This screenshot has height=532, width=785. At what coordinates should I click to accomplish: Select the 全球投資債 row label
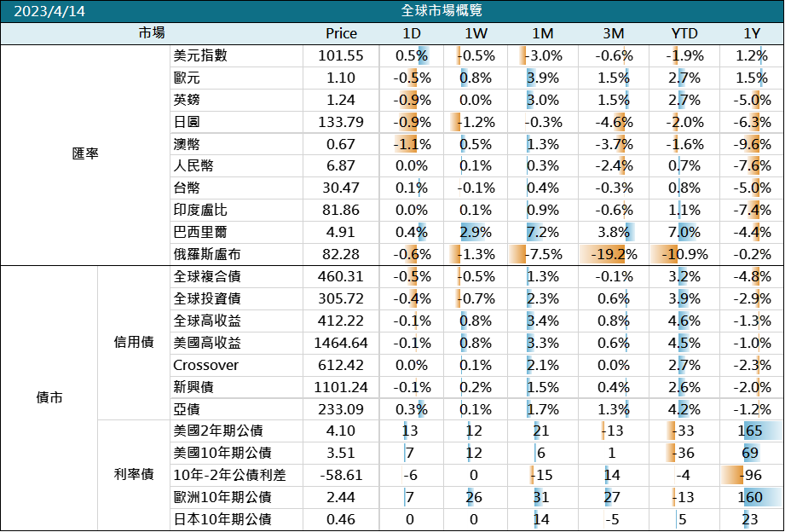tap(207, 298)
